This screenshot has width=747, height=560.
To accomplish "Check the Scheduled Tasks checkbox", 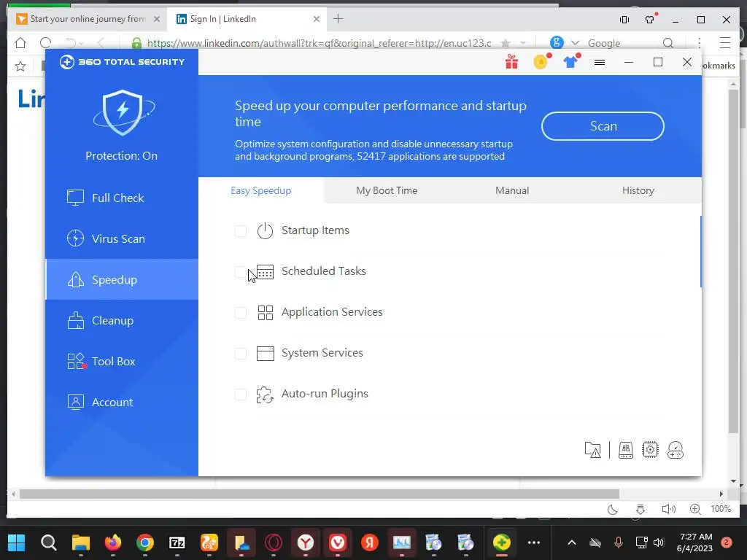I will (241, 272).
